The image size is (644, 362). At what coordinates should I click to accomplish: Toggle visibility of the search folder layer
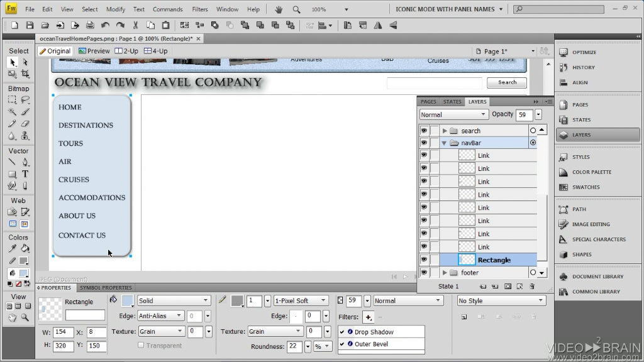coord(424,131)
